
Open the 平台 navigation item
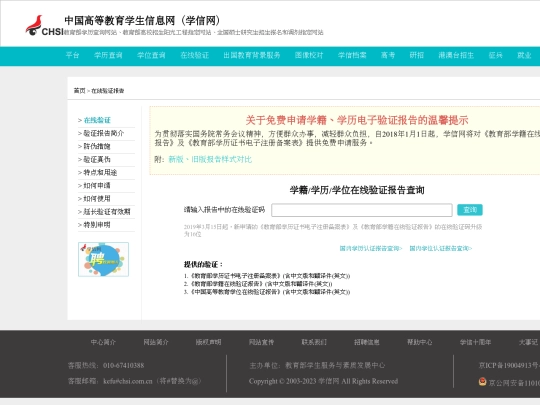[x=72, y=55]
